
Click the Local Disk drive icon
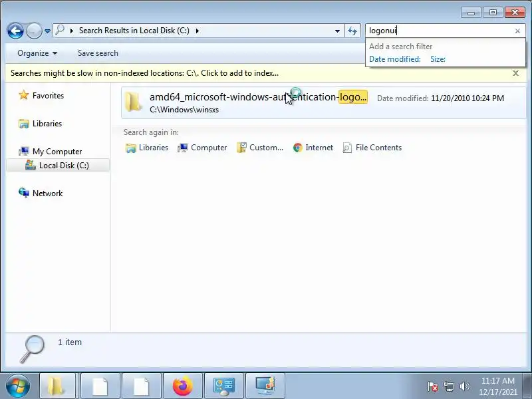(x=31, y=165)
